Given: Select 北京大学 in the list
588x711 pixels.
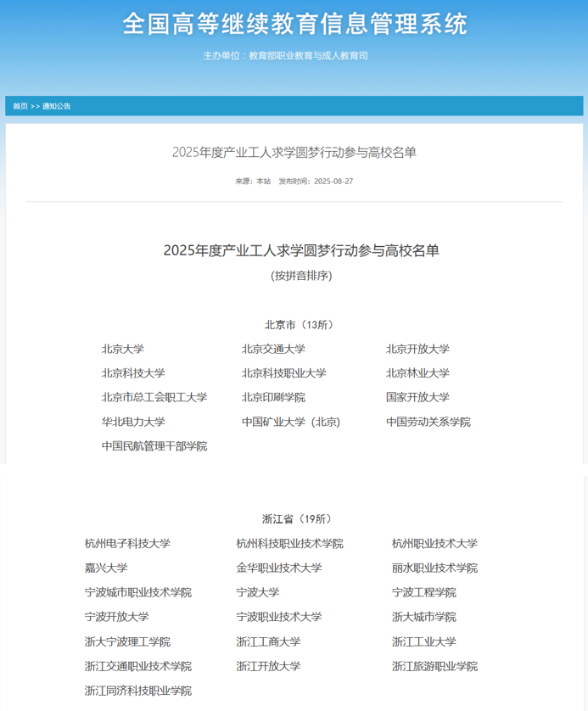Looking at the screenshot, I should point(123,350).
